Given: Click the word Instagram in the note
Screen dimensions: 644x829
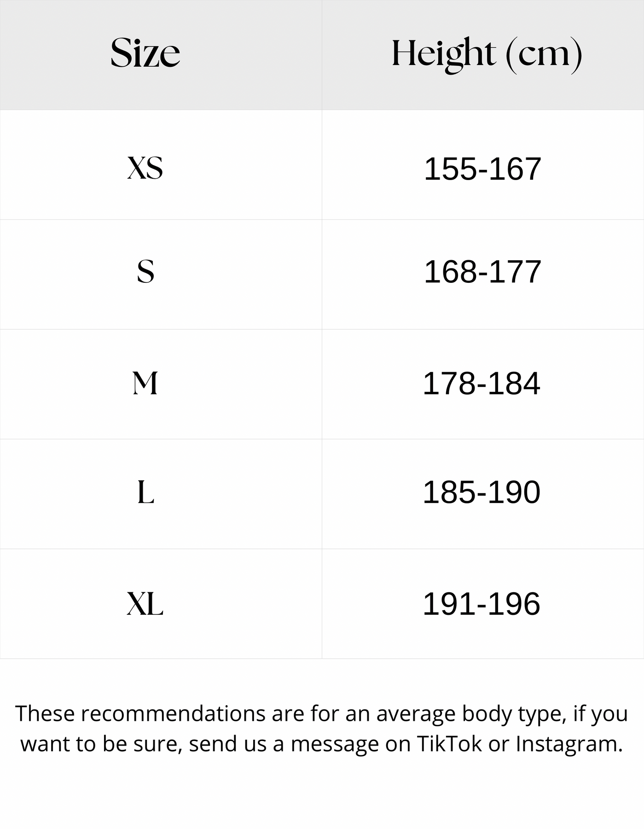Looking at the screenshot, I should coord(569,743).
